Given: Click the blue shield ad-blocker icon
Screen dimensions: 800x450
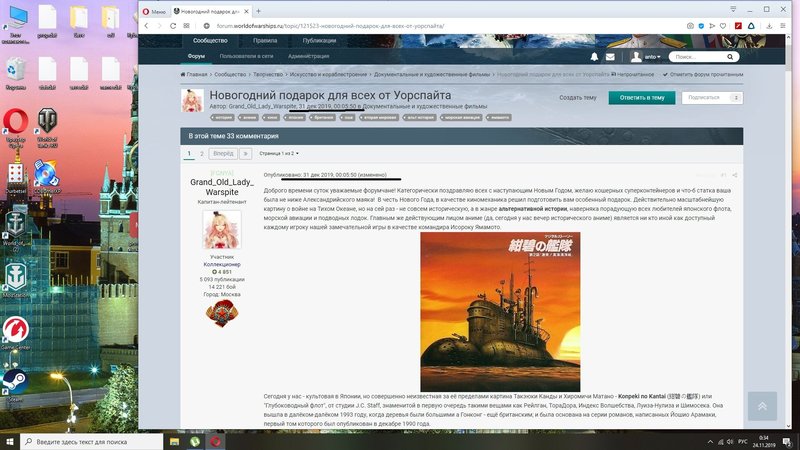Looking at the screenshot, I should click(701, 26).
